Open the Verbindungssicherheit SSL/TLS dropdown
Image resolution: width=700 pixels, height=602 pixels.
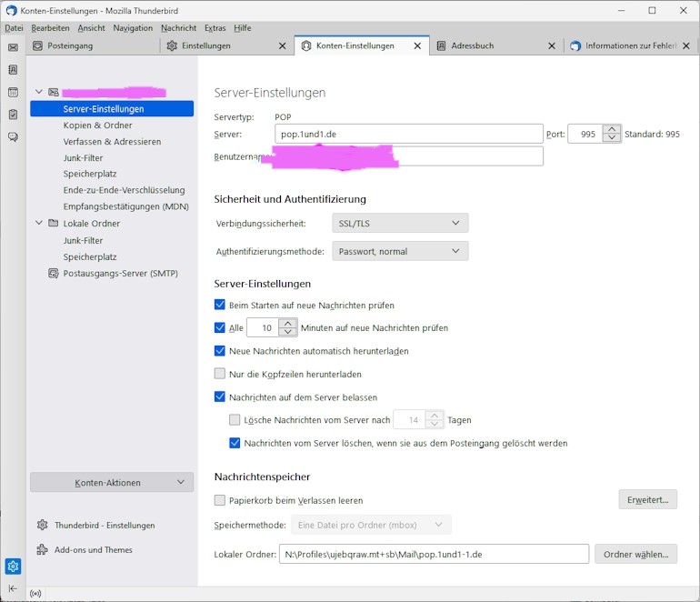click(x=400, y=223)
